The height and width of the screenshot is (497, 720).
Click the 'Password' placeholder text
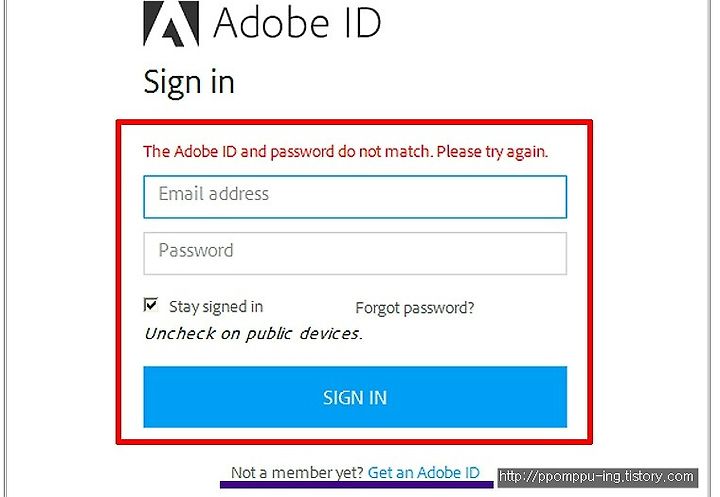[x=196, y=250]
